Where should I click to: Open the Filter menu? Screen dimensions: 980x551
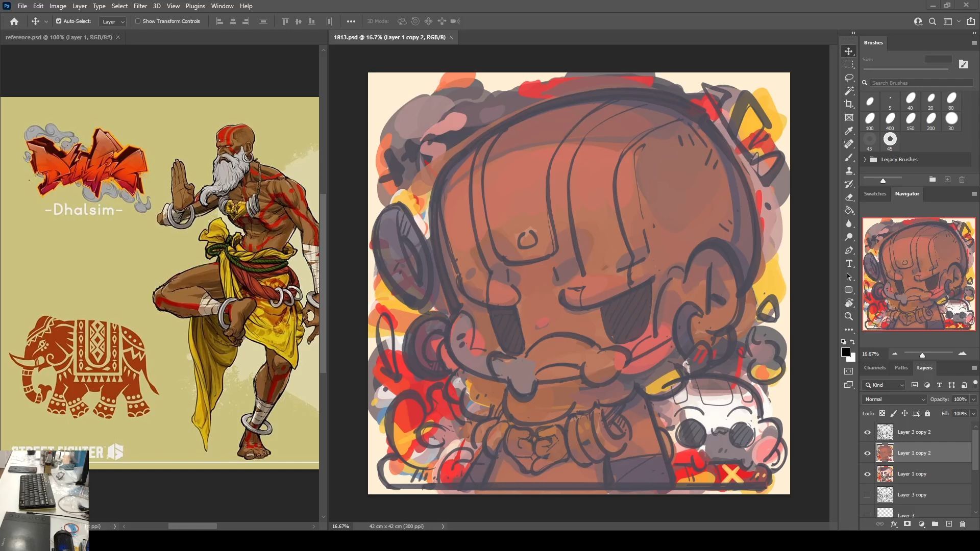point(140,6)
